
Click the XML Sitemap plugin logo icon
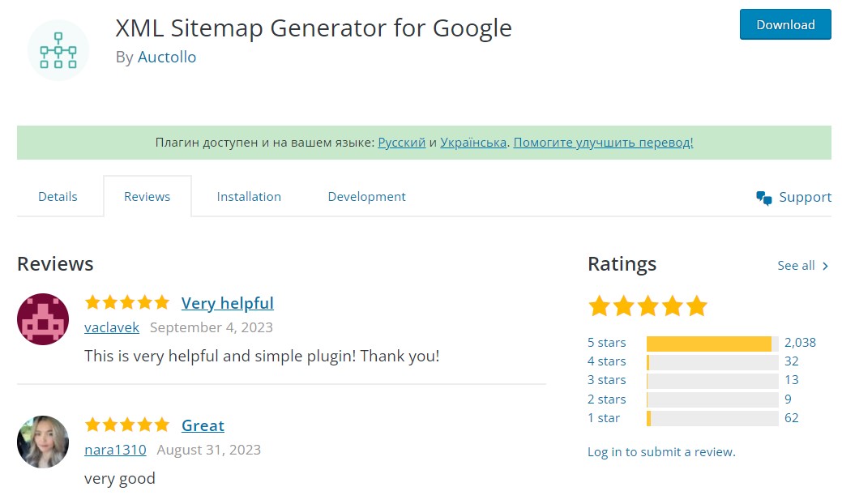point(58,50)
